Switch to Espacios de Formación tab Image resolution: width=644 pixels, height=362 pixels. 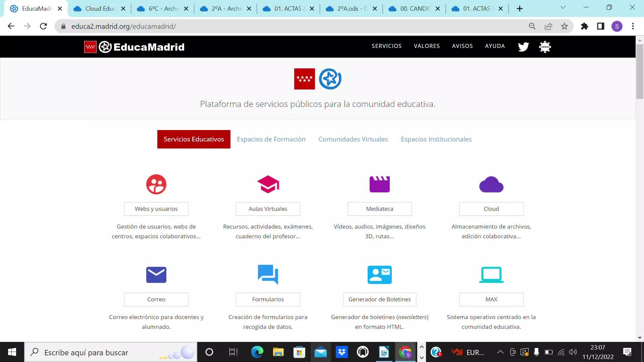271,139
